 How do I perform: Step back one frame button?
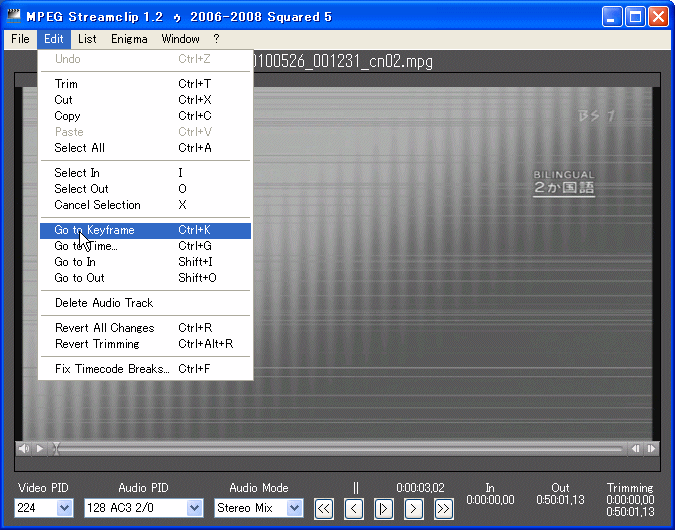pyautogui.click(x=354, y=508)
